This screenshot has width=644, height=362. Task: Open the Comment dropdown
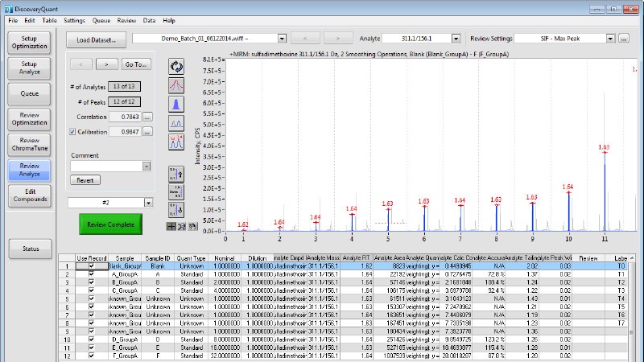pos(146,166)
